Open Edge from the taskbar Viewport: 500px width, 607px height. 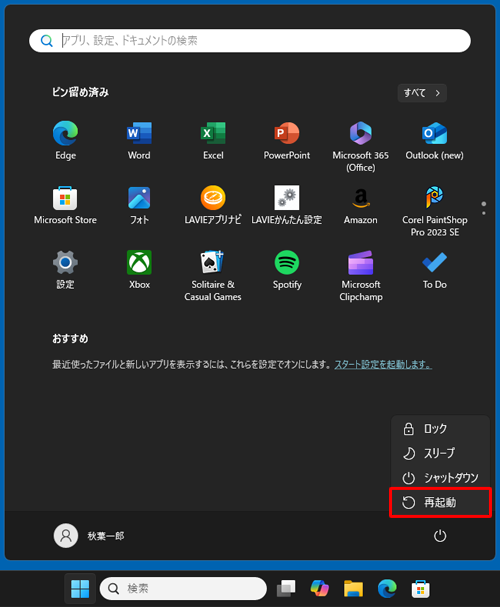pos(387,588)
